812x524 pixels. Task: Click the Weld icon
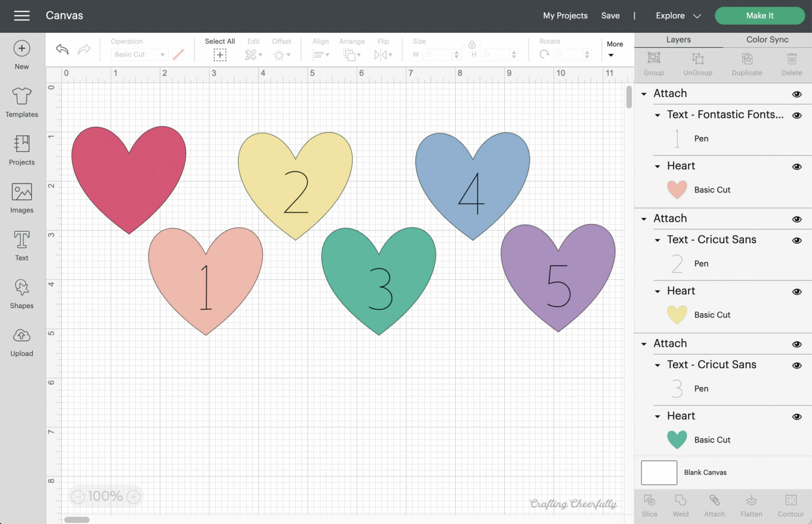tap(680, 505)
